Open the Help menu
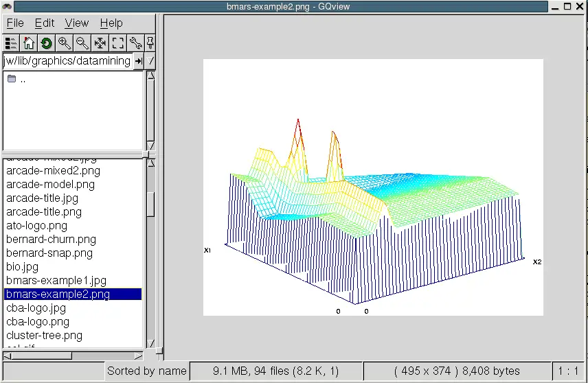This screenshot has height=383, width=588. click(111, 23)
